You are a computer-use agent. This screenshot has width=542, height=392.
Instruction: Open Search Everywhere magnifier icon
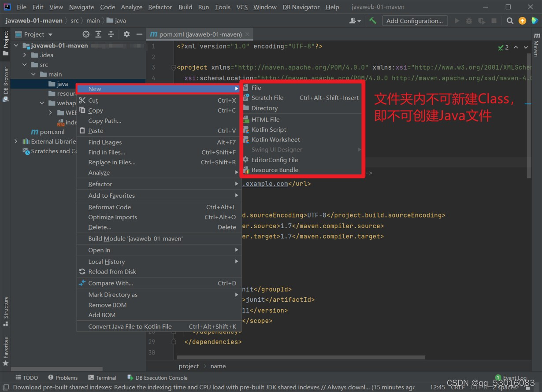(510, 21)
